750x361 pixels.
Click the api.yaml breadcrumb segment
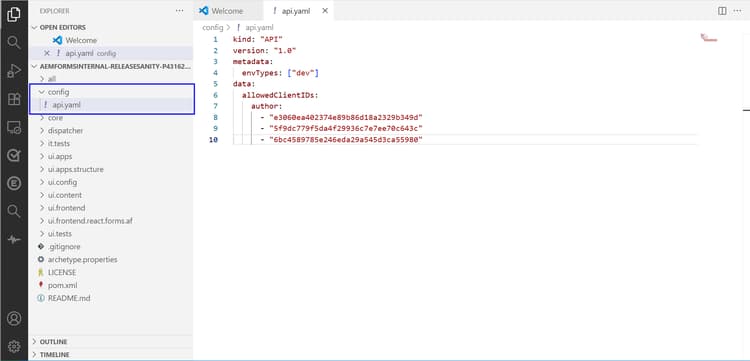(x=255, y=28)
